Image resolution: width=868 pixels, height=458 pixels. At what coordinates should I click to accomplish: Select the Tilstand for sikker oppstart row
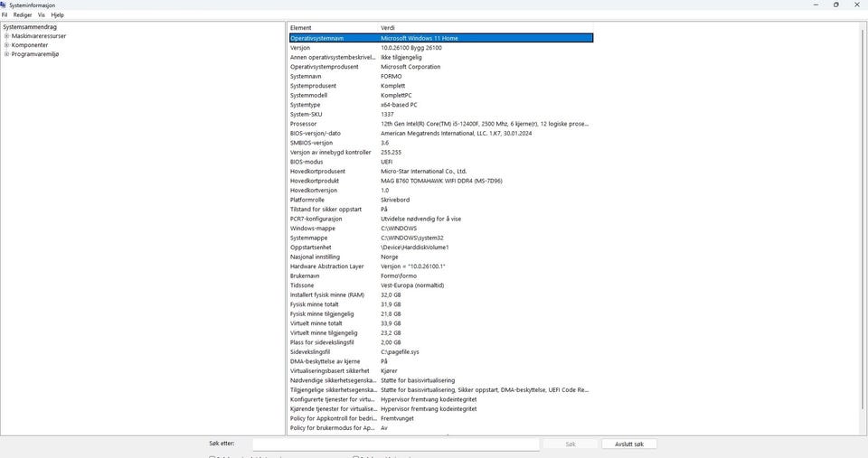(440, 210)
